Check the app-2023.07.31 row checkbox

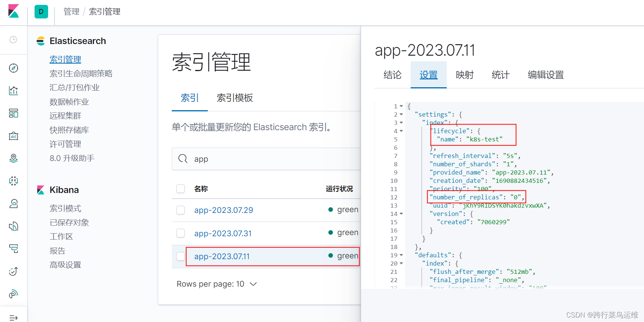tap(181, 233)
